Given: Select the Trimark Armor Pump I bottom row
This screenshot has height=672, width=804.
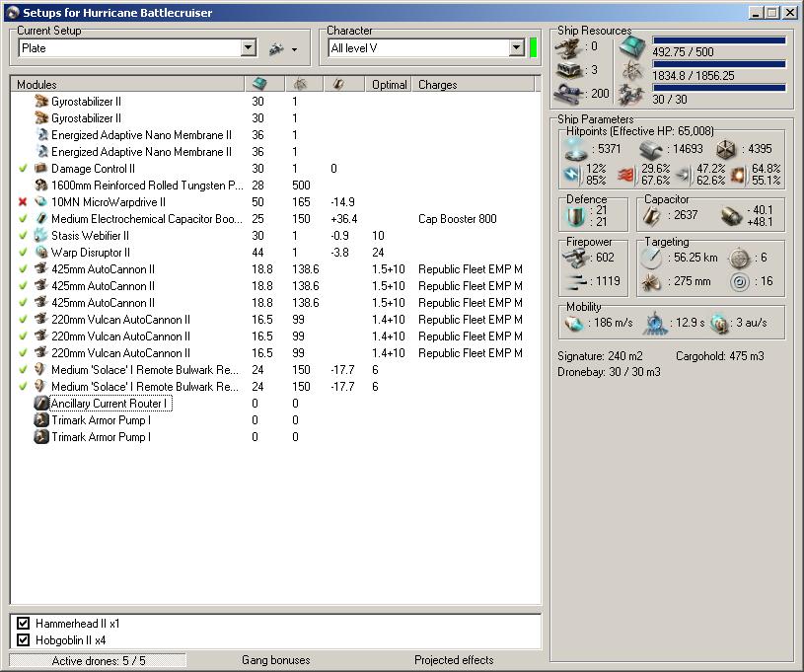Looking at the screenshot, I should coord(101,437).
